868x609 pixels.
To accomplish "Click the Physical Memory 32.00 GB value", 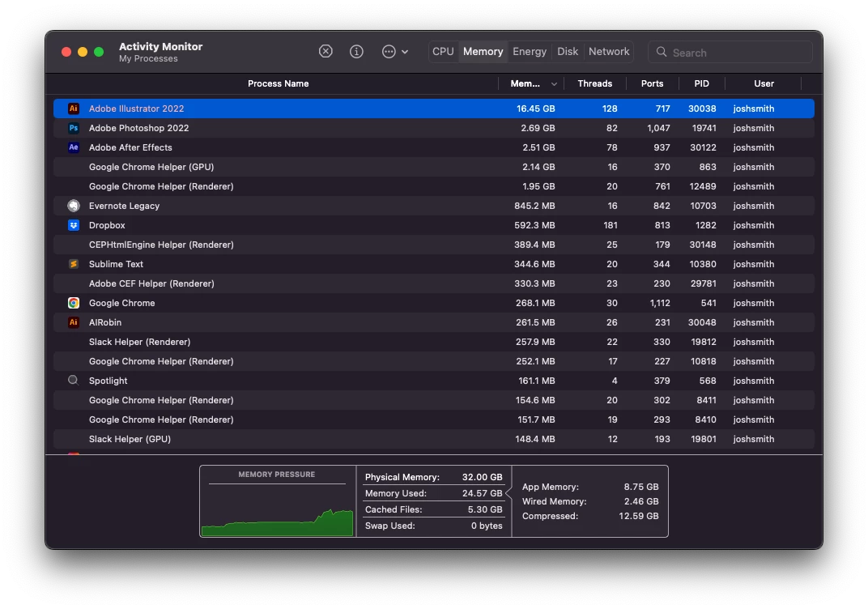I will [482, 477].
